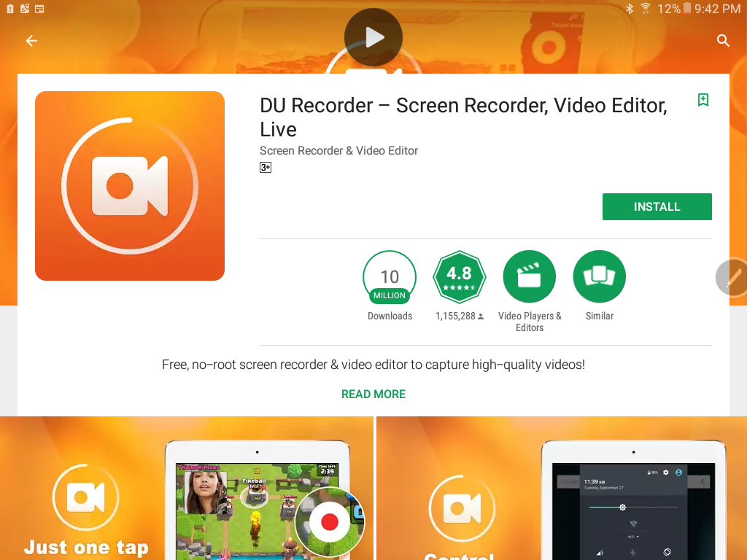The width and height of the screenshot is (747, 560).
Task: Tap the floating pencil edit button
Action: pos(732,278)
